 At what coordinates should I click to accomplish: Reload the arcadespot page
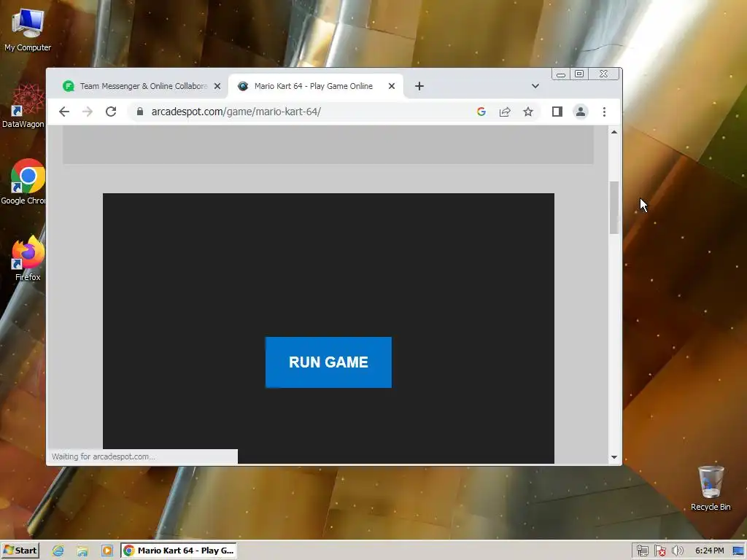111,112
